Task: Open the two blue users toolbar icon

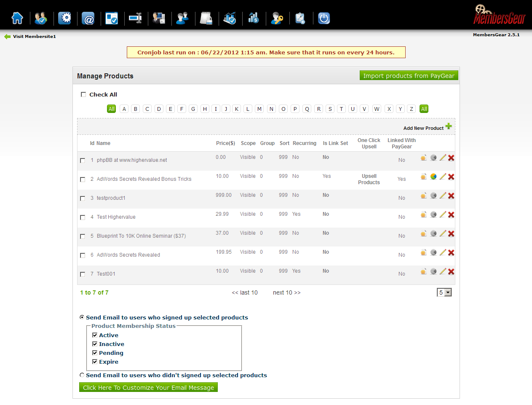Action: pyautogui.click(x=182, y=18)
